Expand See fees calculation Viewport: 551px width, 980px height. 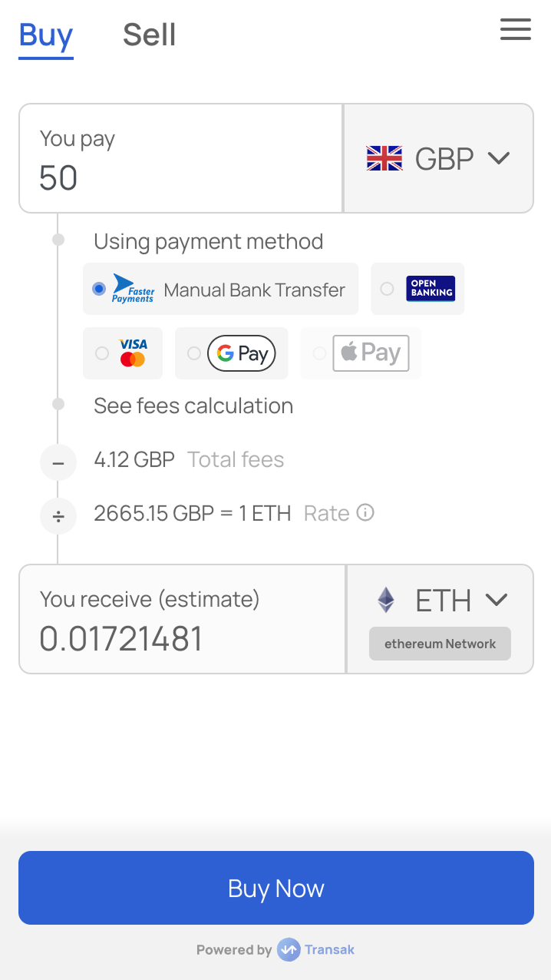(193, 406)
